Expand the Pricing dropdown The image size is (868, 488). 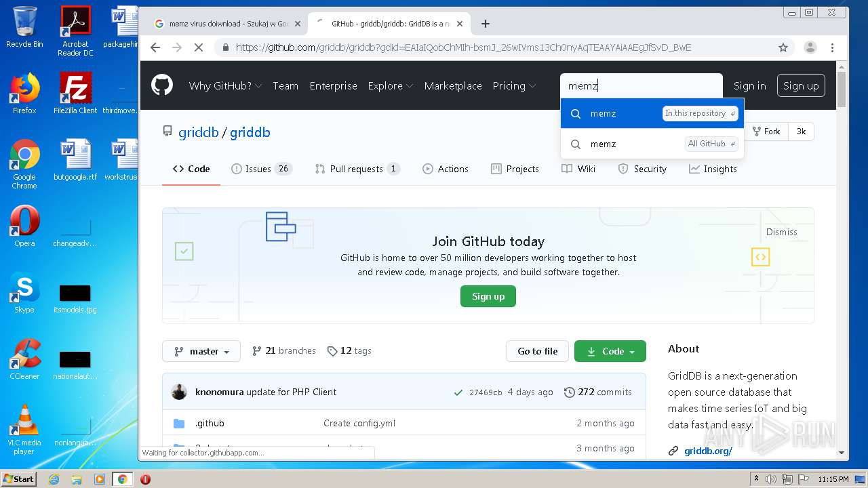(514, 85)
